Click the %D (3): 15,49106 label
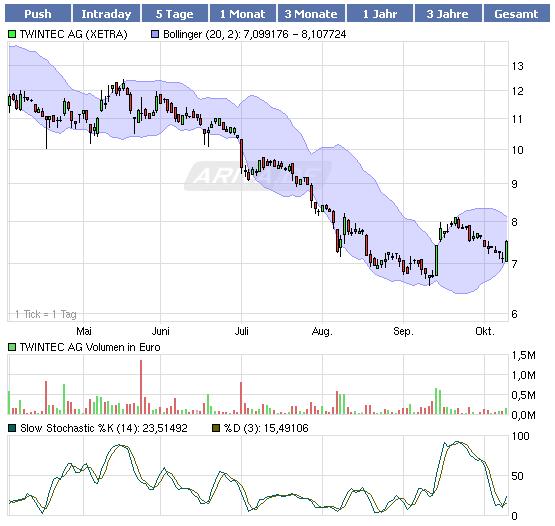Screen dimensions: 555x526 tap(266, 428)
